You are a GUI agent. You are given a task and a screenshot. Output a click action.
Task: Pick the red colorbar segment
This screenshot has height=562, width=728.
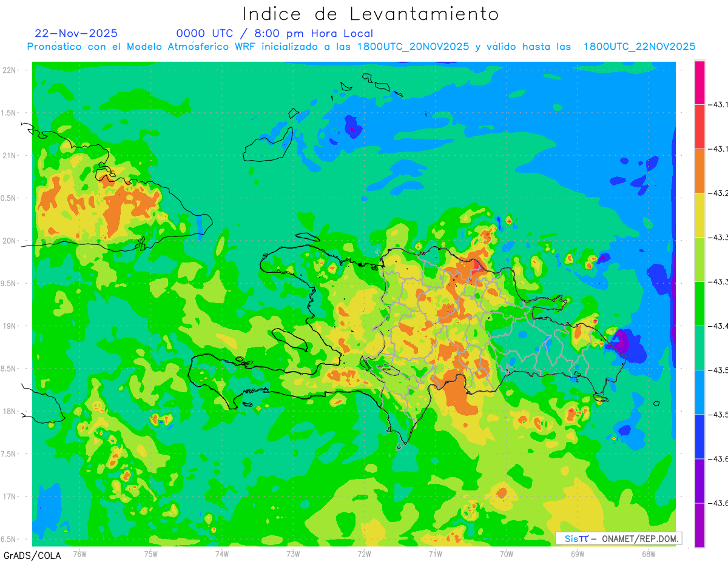click(x=699, y=127)
